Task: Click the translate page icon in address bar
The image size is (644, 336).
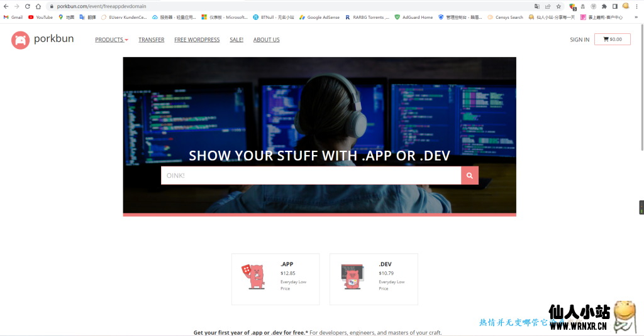Action: click(x=538, y=6)
